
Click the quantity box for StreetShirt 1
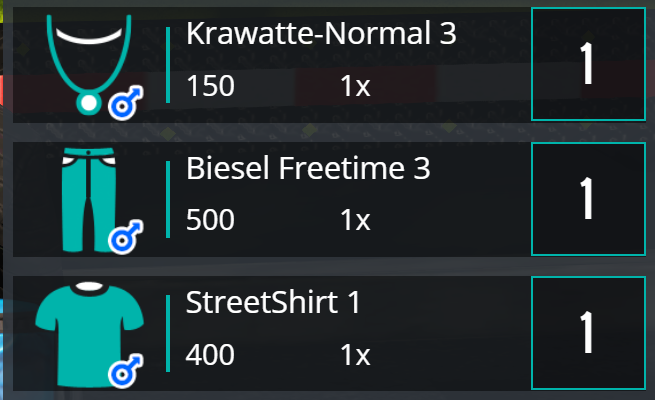(588, 333)
